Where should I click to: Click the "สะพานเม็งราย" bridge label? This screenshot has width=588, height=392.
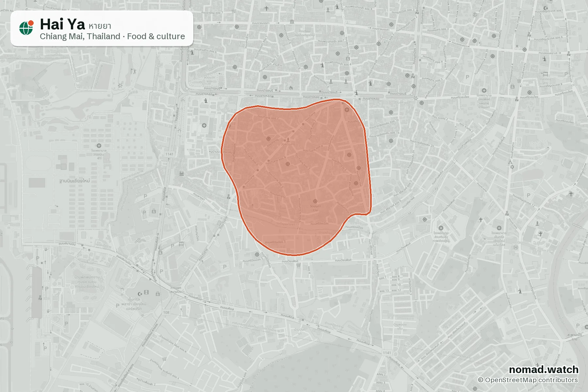(x=574, y=336)
